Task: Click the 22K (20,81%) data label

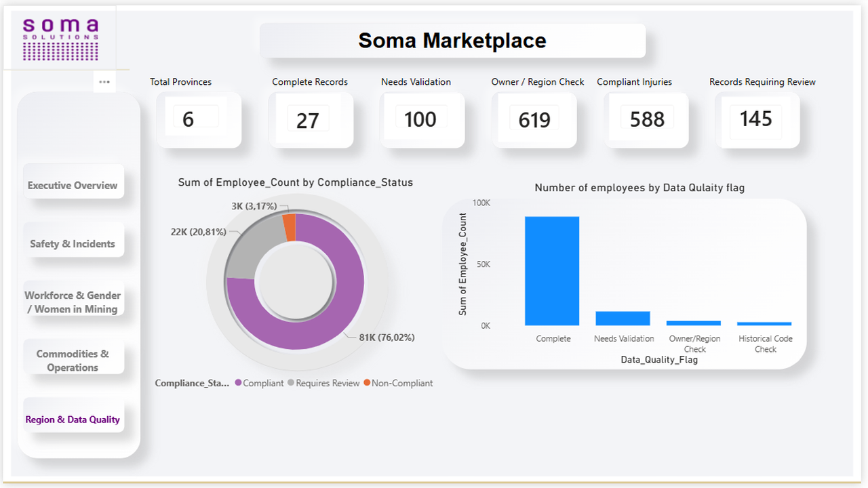Action: 199,232
